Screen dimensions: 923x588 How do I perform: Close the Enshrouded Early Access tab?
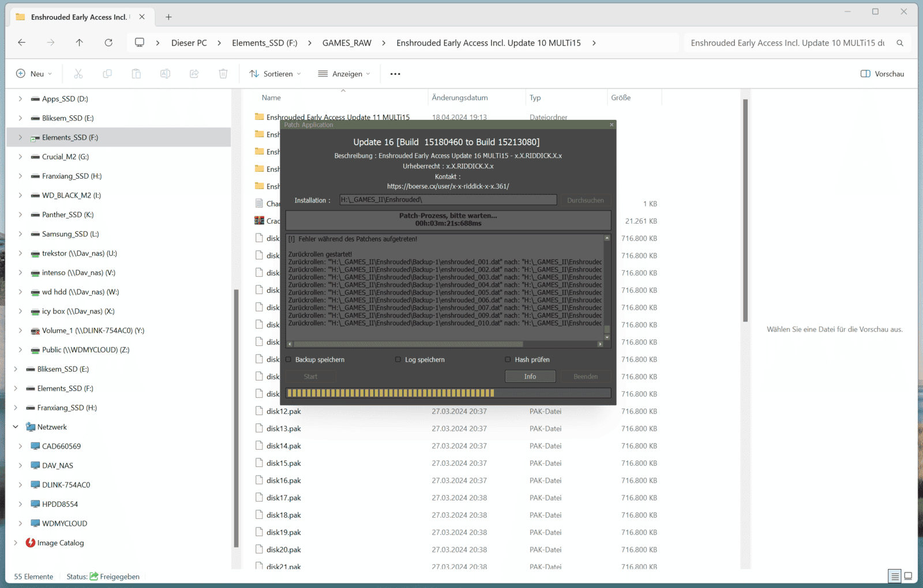click(x=142, y=17)
